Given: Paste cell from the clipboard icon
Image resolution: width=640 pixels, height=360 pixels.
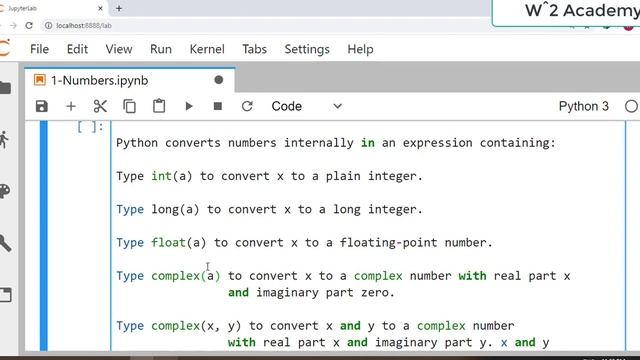Looking at the screenshot, I should [159, 106].
